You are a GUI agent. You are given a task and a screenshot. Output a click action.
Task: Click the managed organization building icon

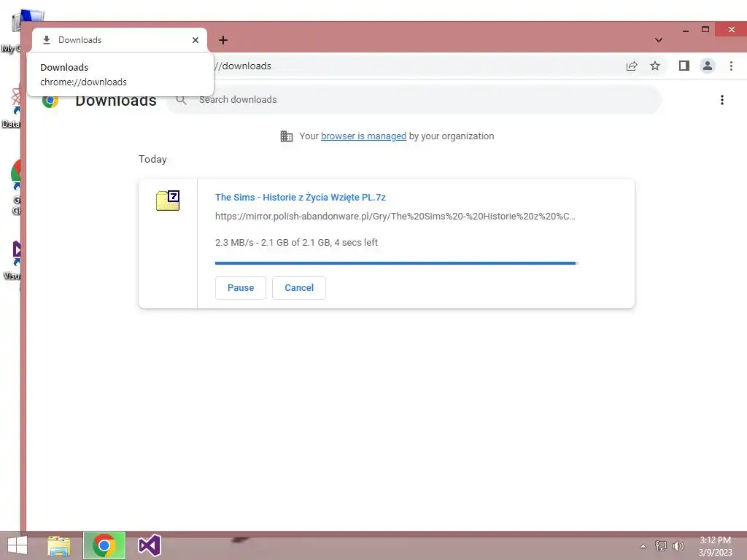coord(286,136)
